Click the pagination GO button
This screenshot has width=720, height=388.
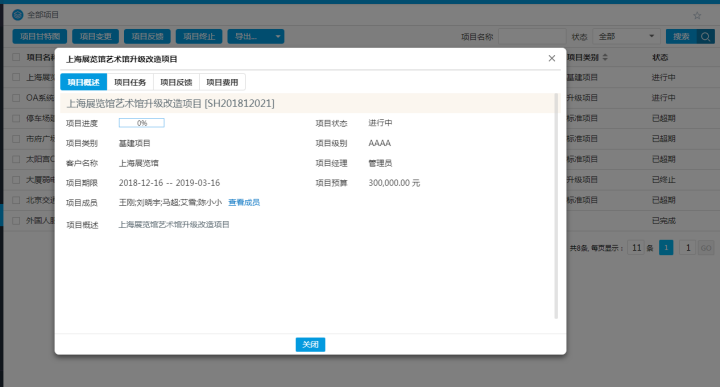coord(706,248)
